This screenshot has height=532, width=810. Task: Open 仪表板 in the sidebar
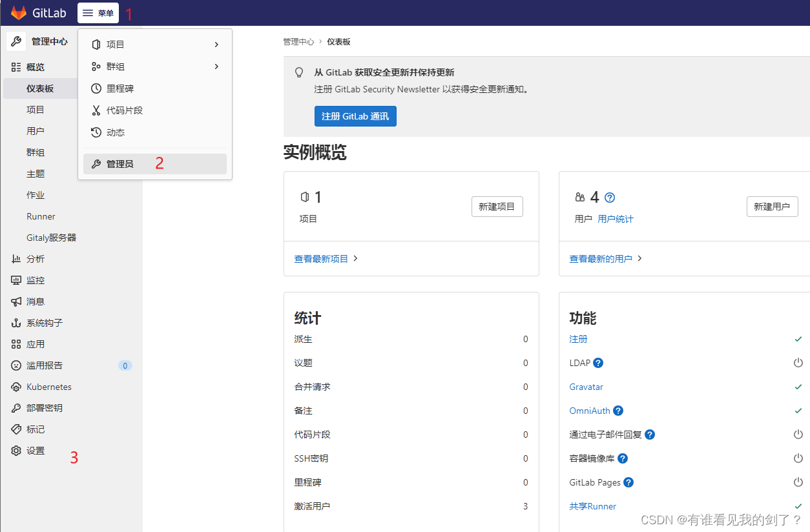point(40,88)
